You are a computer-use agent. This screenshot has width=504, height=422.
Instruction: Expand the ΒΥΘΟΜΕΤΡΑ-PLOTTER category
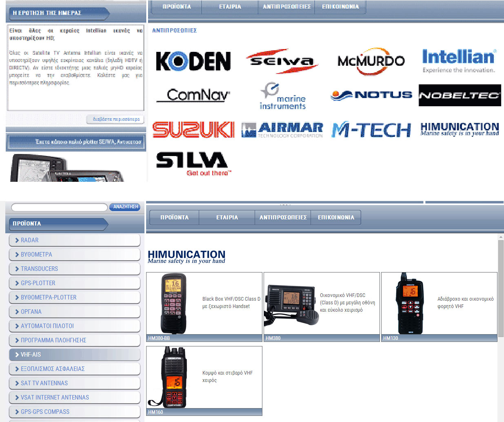[75, 297]
